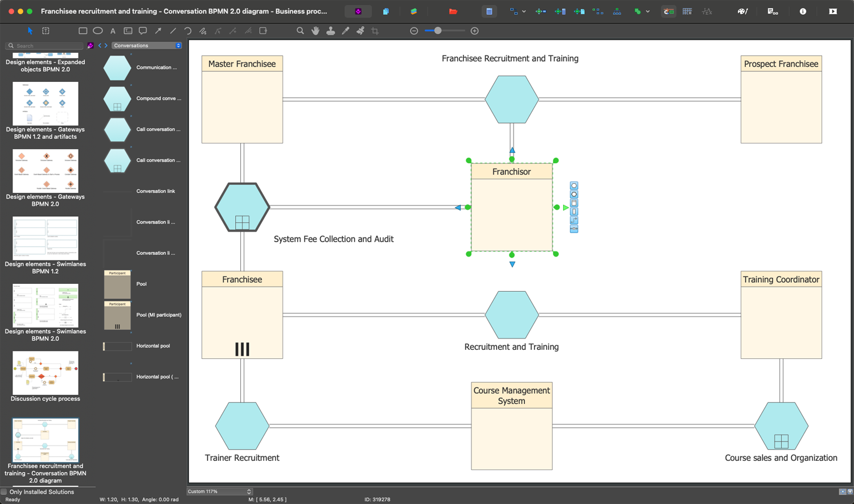Expand the connector type dropdown arrow
Viewport: 854px width, 504px height.
click(x=524, y=11)
